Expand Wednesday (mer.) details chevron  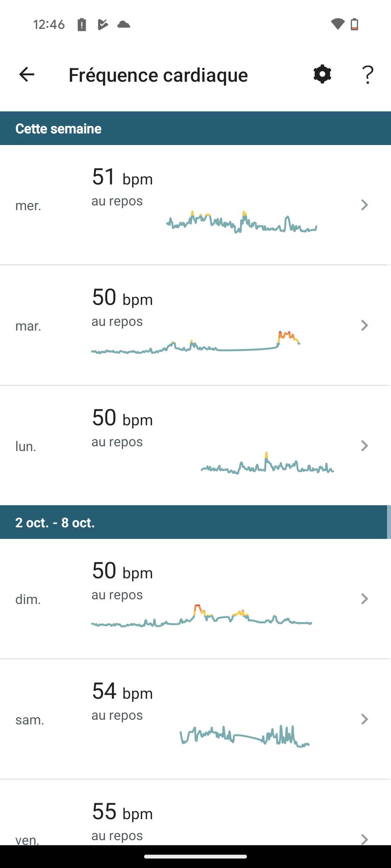click(365, 205)
